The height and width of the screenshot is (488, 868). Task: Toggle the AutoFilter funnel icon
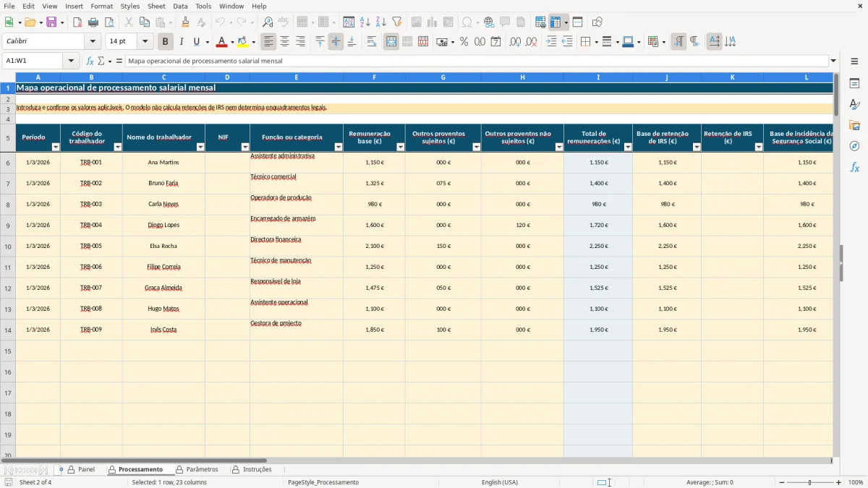[x=397, y=22]
